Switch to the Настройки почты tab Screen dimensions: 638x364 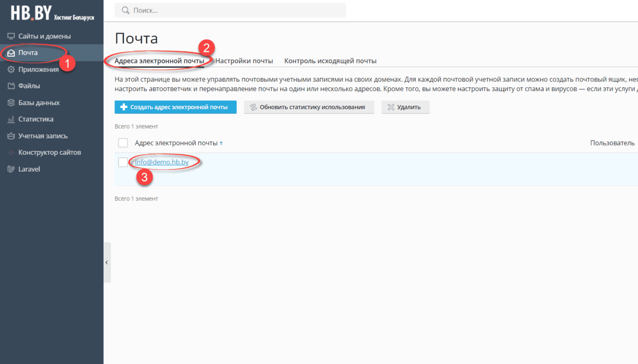(x=244, y=61)
